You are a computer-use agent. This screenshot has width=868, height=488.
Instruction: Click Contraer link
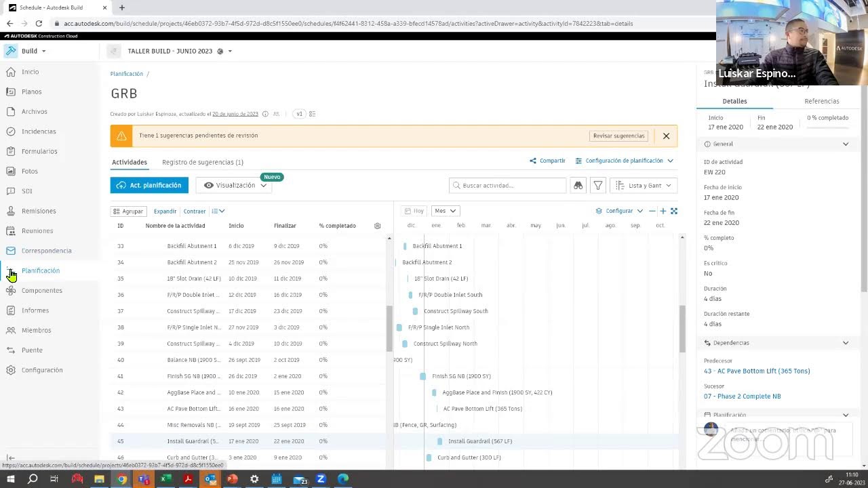195,211
